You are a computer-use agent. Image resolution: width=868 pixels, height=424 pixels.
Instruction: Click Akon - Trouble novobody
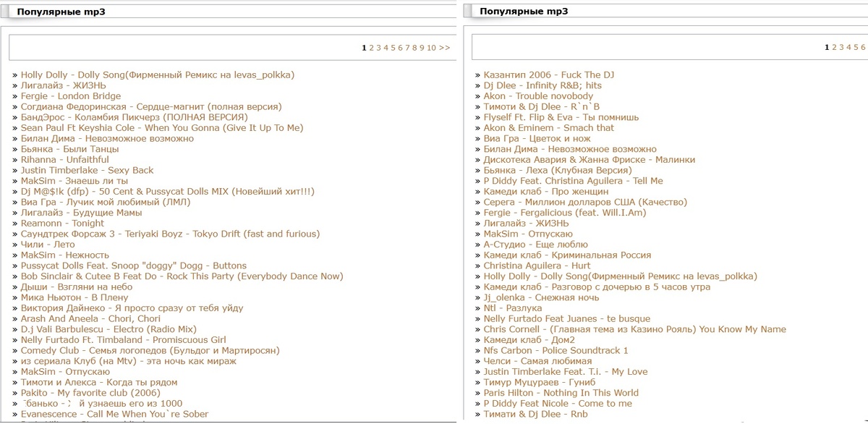tap(538, 96)
